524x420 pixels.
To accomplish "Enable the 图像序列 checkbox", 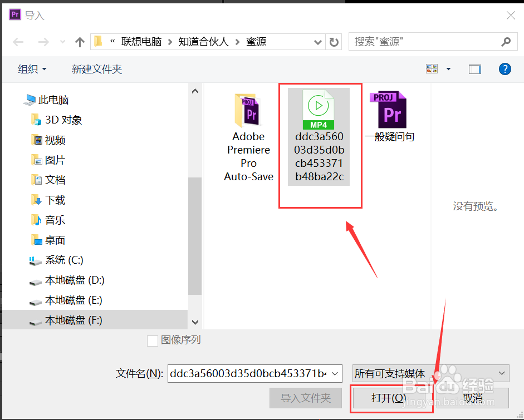I will (153, 341).
